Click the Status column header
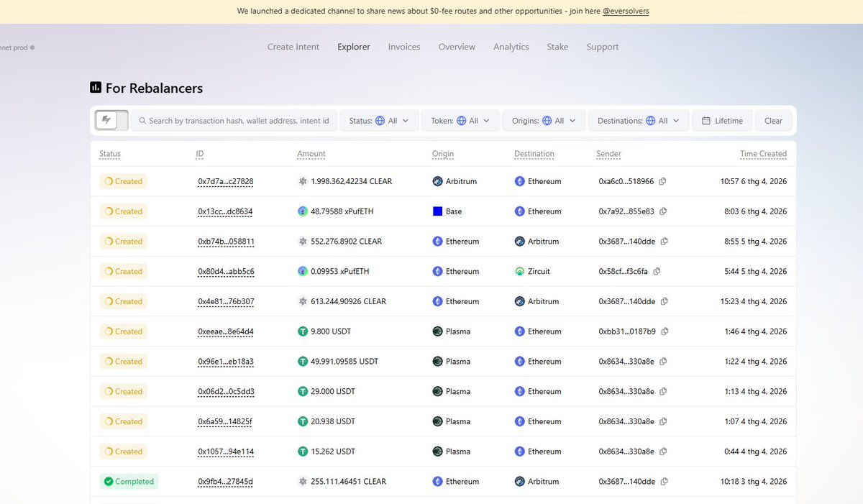Screen dimensions: 863x504 (x=110, y=154)
